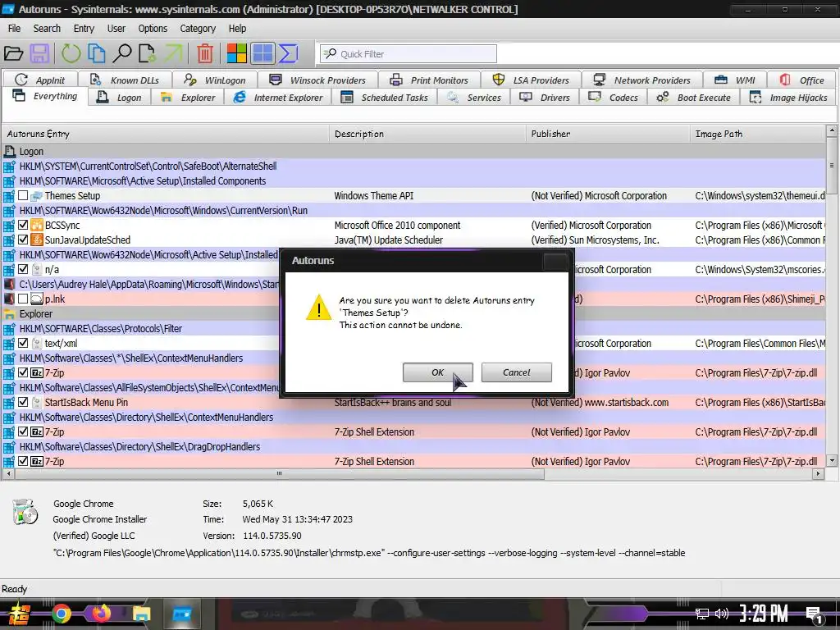
Task: Check the p.lnk entry checkbox
Action: pos(23,299)
